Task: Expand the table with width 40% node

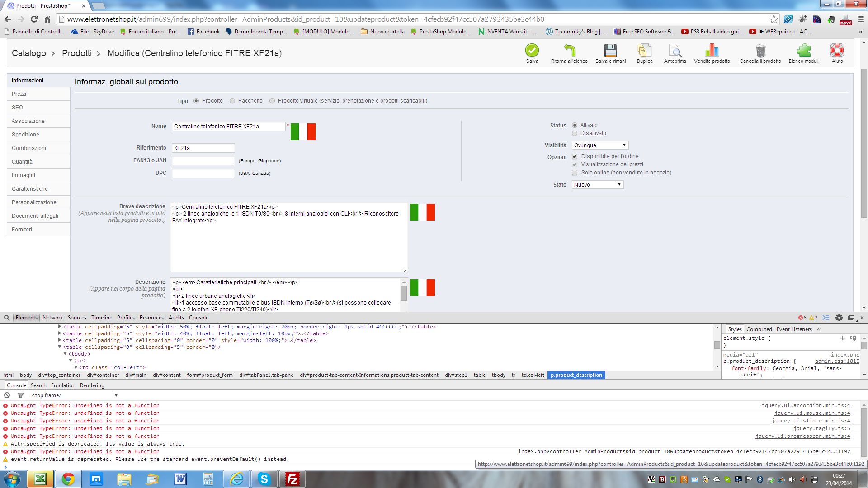Action: [x=60, y=333]
